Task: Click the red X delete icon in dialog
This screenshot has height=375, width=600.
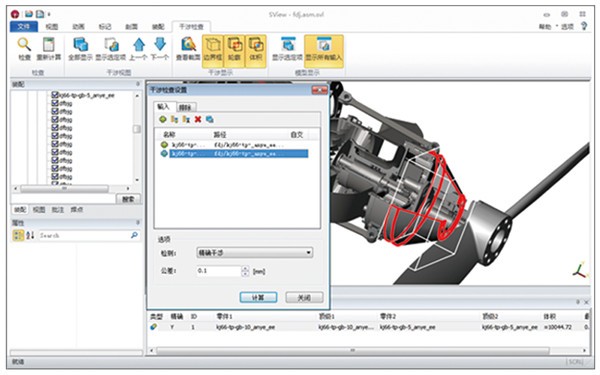Action: (198, 119)
